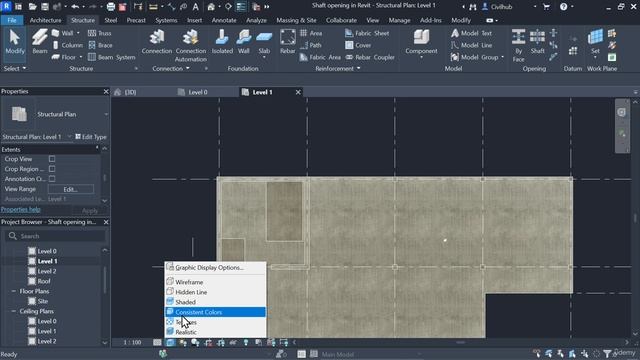
Task: Check the Annotation Crop checkbox
Action: tap(52, 179)
